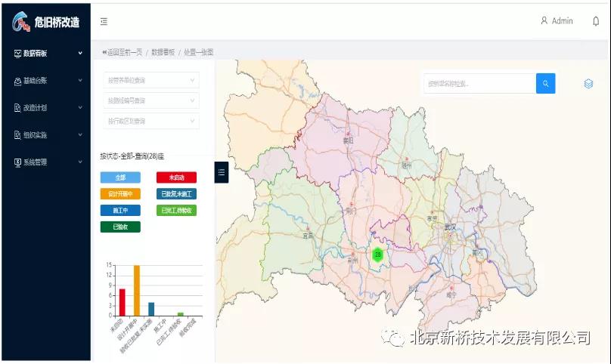611x364 pixels.
Task: Open the 按路线编号查询 dropdown
Action: (151, 100)
